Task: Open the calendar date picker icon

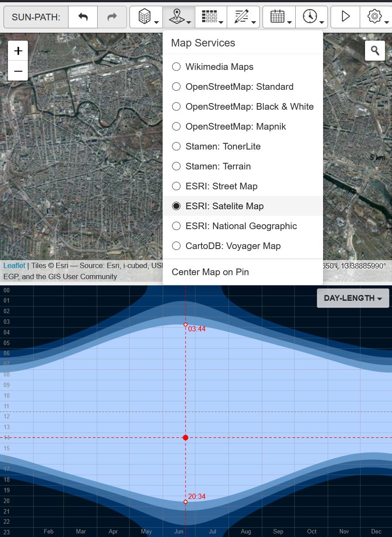Action: (279, 17)
